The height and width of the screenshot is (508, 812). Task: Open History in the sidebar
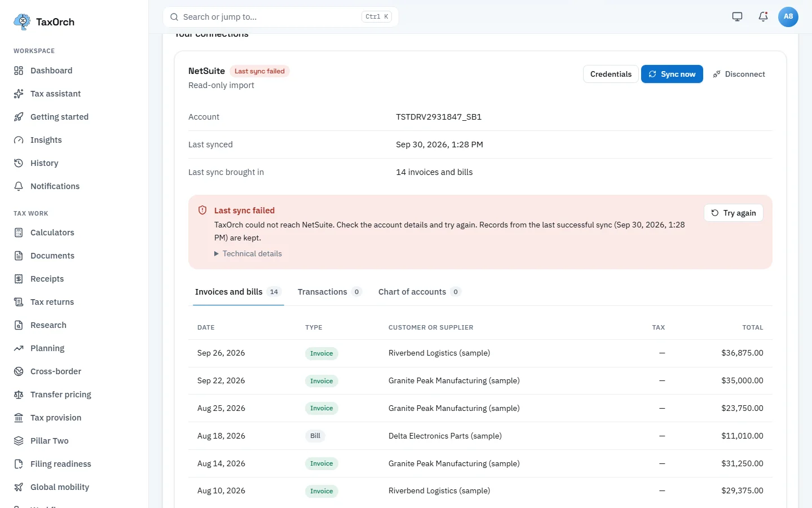tap(45, 163)
